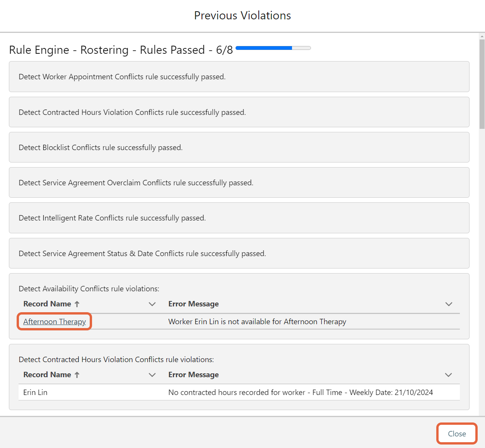Screen dimensions: 485x448
Task: Select the Detect Blocklist Conflicts passed message
Action: (x=239, y=147)
